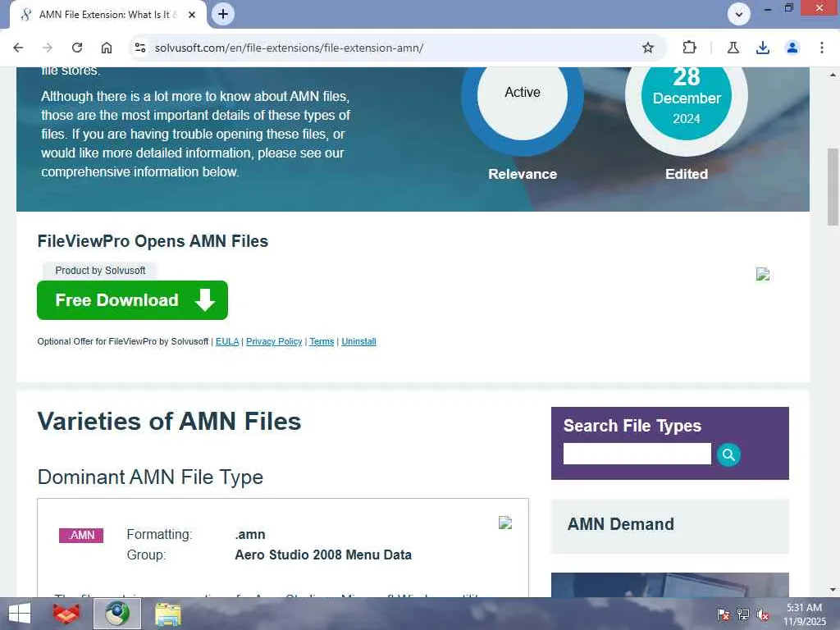
Task: Click the green Free Download button
Action: pyautogui.click(x=132, y=300)
